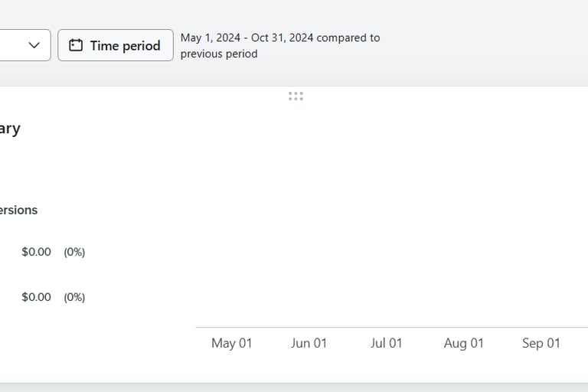Click the Sep 01 axis label
The image size is (588, 392).
[541, 343]
